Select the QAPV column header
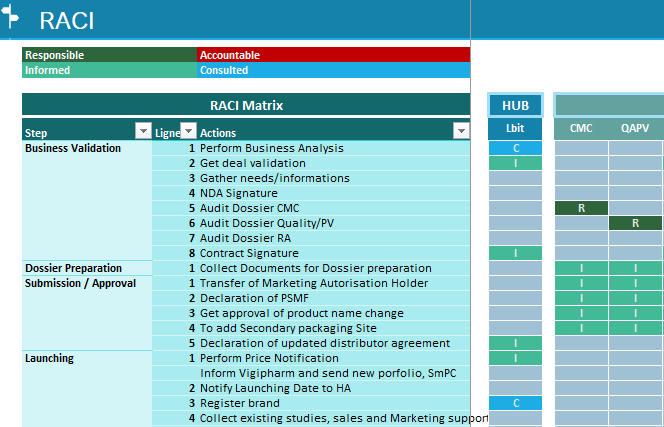 tap(635, 128)
